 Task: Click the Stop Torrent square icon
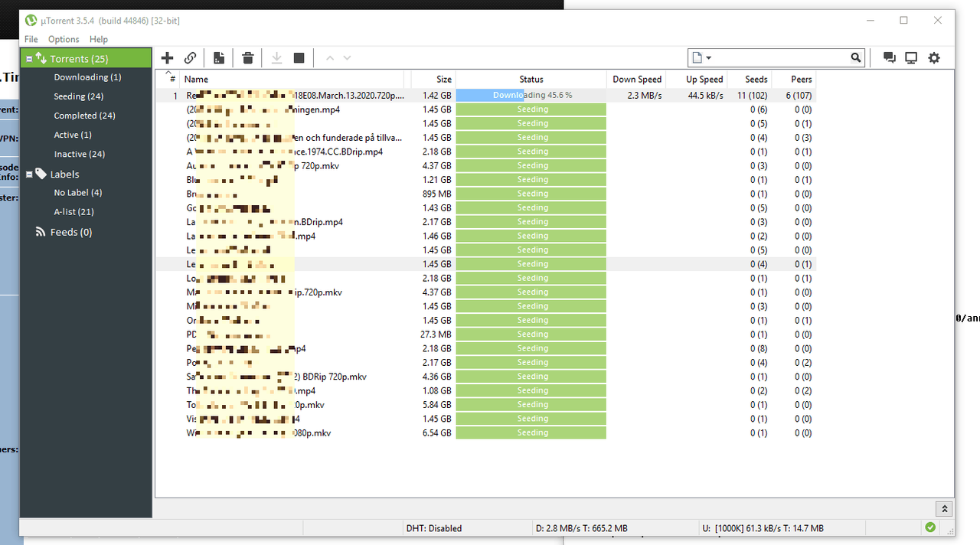pyautogui.click(x=299, y=58)
